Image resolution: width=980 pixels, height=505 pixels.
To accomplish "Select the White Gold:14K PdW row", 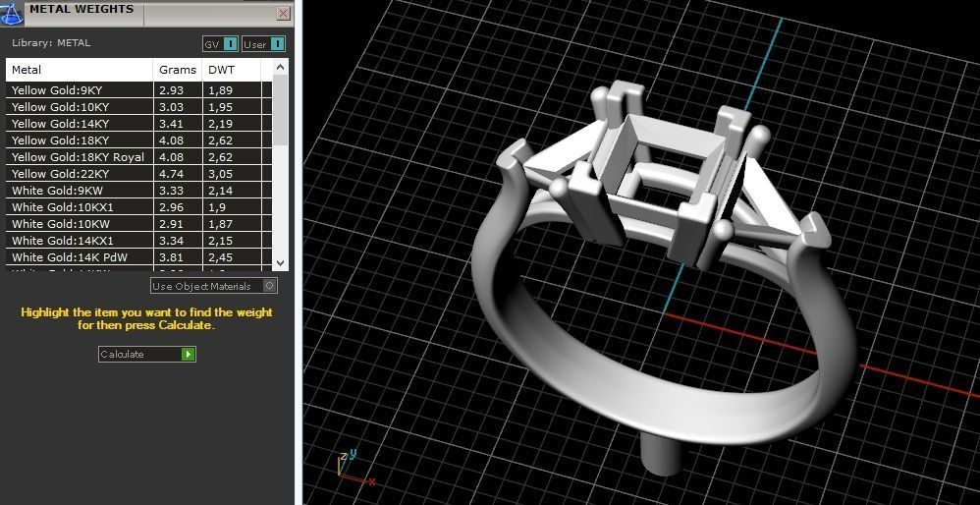I will pos(139,256).
